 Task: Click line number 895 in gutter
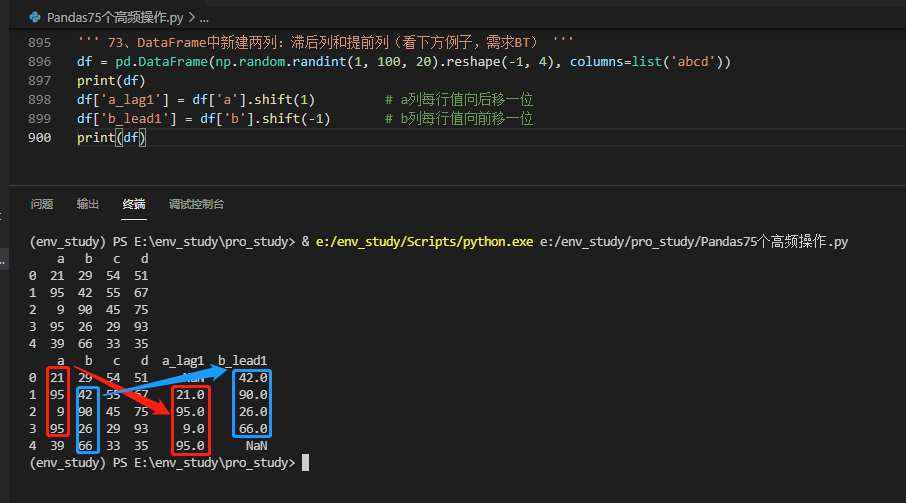tap(39, 43)
